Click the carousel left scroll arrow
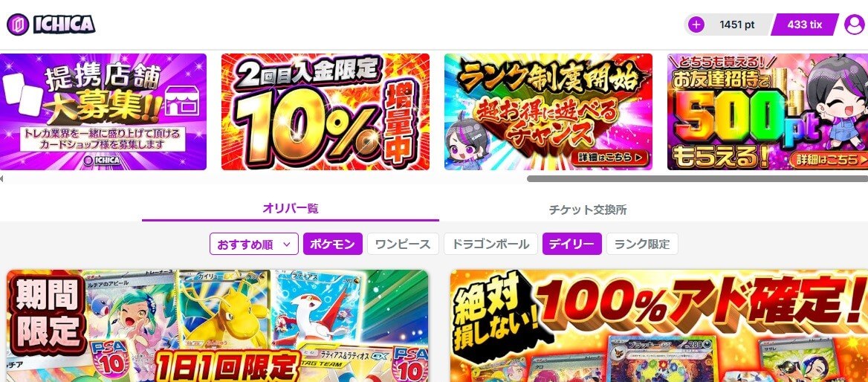Image resolution: width=868 pixels, height=382 pixels. pyautogui.click(x=2, y=179)
